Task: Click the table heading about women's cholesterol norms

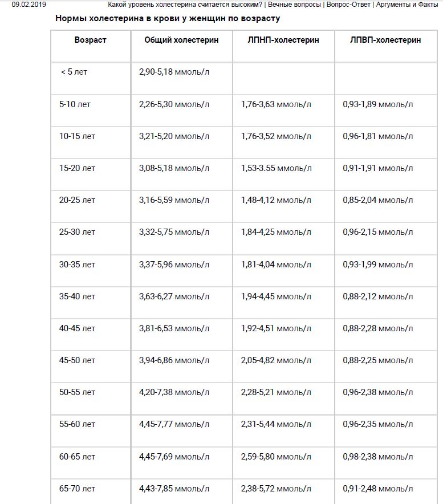Action: [x=168, y=18]
